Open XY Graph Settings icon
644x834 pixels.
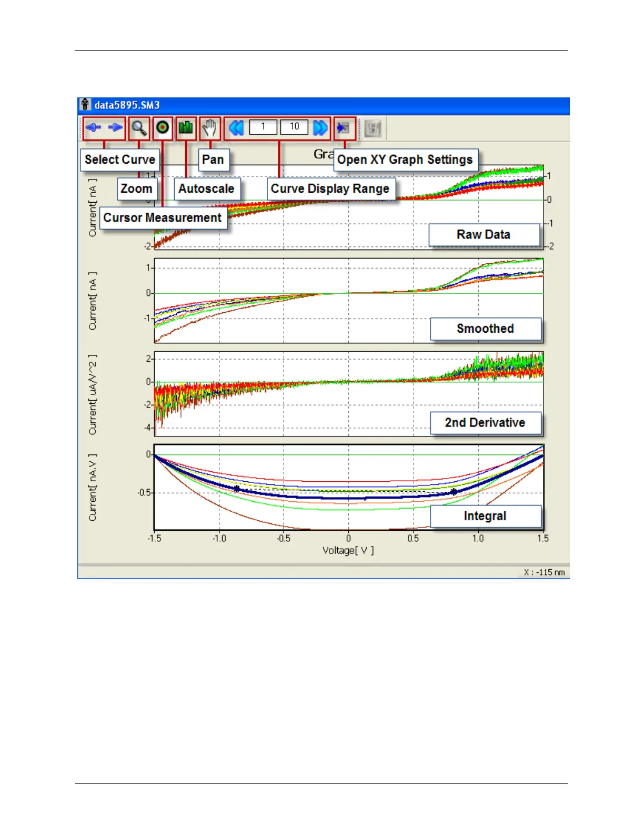coord(344,128)
